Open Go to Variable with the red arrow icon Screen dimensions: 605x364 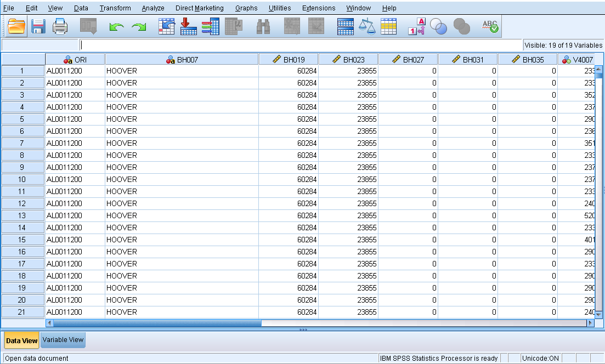point(188,26)
